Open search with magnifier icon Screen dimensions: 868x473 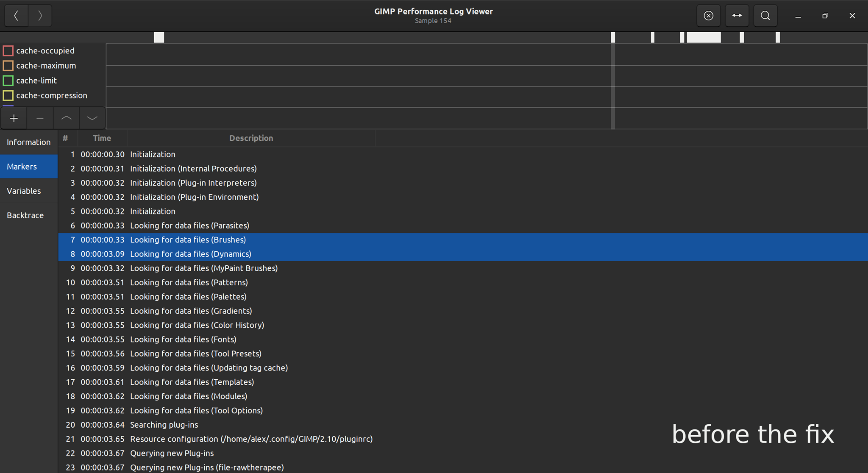(765, 16)
